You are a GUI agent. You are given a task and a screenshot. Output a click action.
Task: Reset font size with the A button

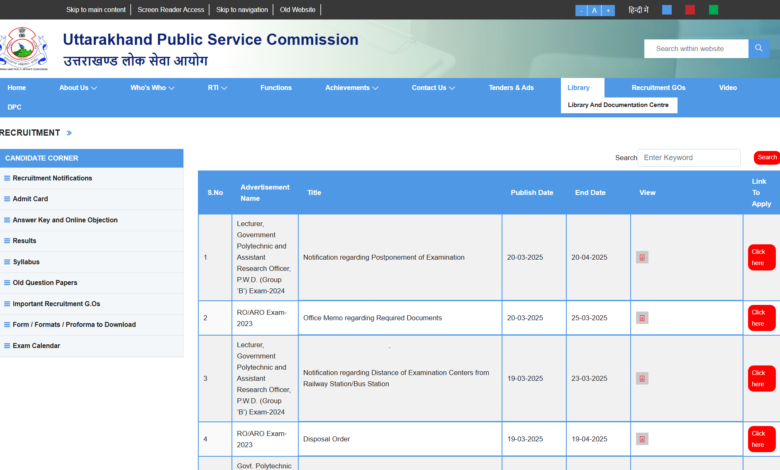coord(594,10)
